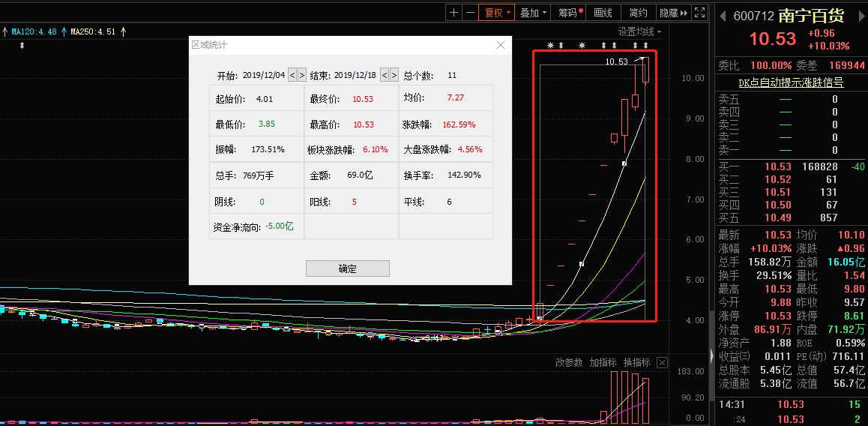The height and width of the screenshot is (426, 868).
Task: Enter fullscreen chart mode icon
Action: 699,12
